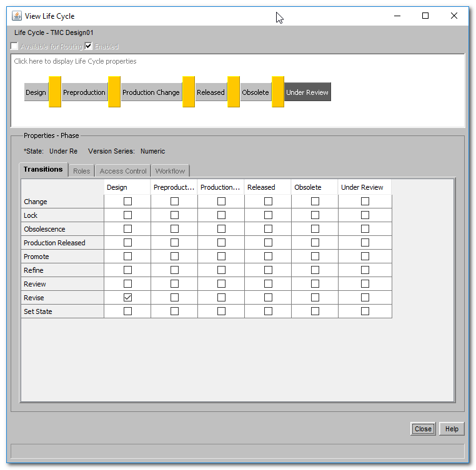Click the Java icon in title bar
The height and width of the screenshot is (470, 476).
16,16
